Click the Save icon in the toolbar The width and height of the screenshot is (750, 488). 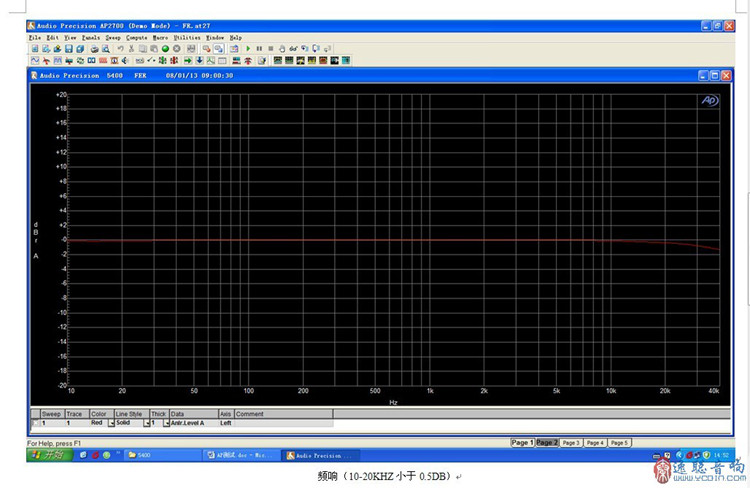pos(68,48)
